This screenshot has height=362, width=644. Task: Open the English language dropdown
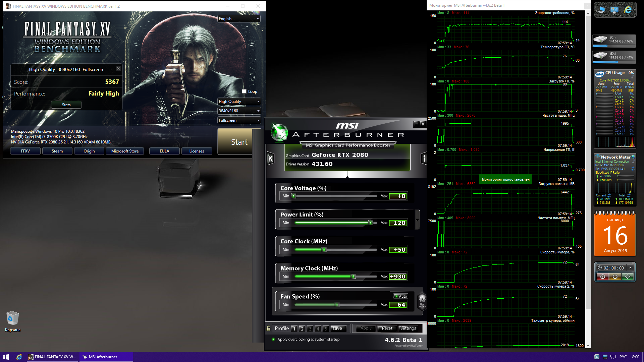click(x=239, y=19)
